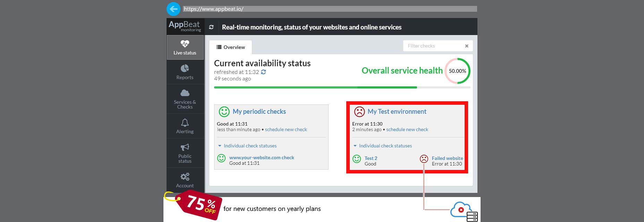644x222 pixels.
Task: Click the refresh icon in header bar
Action: [x=211, y=27]
